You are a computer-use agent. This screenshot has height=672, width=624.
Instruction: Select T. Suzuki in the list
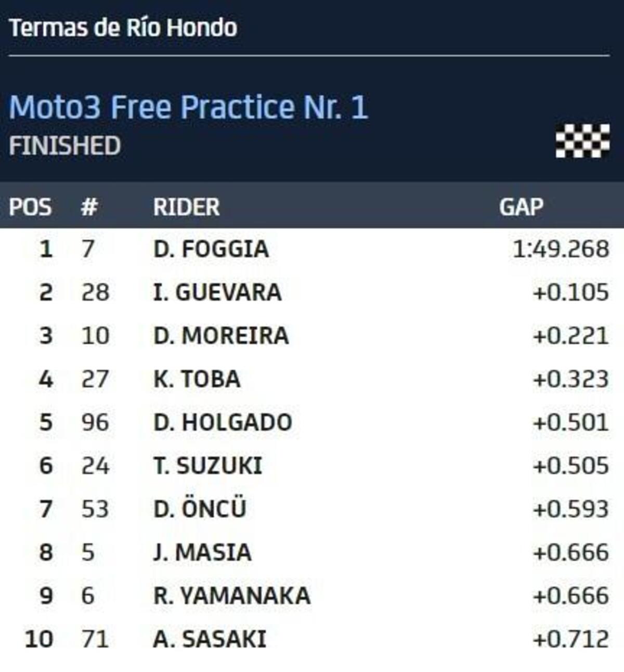click(208, 466)
